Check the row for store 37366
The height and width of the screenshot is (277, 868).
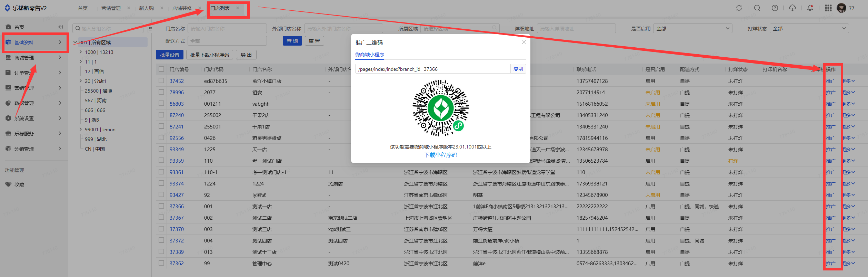161,206
